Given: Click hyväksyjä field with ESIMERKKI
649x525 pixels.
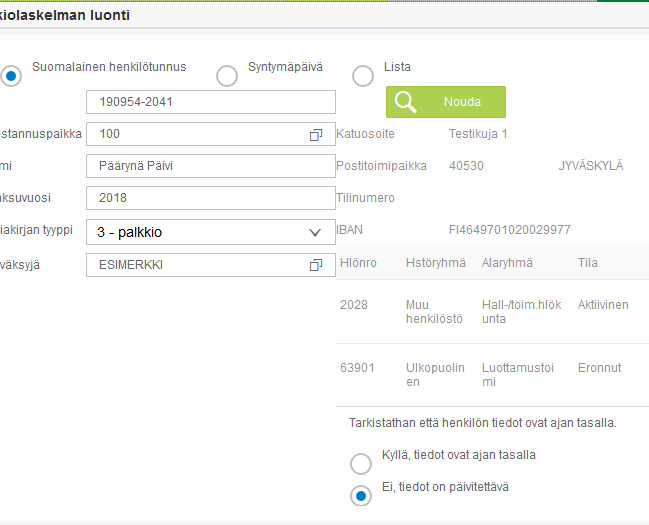Looking at the screenshot, I should [x=211, y=265].
